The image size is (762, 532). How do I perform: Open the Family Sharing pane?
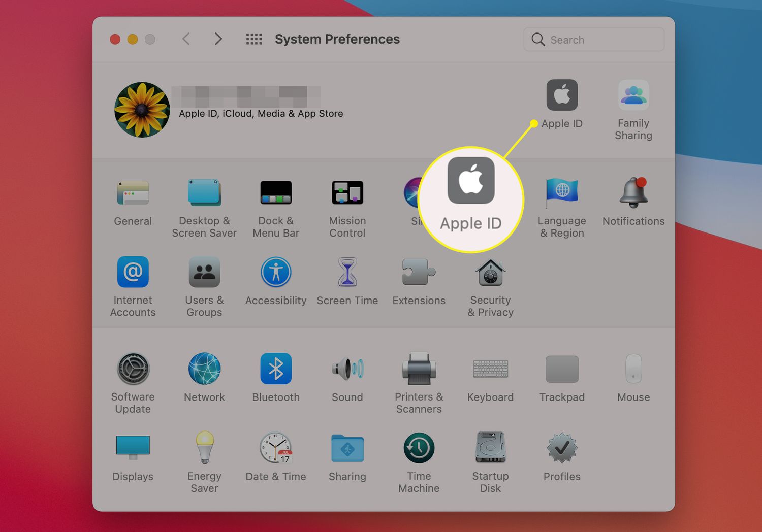[633, 96]
